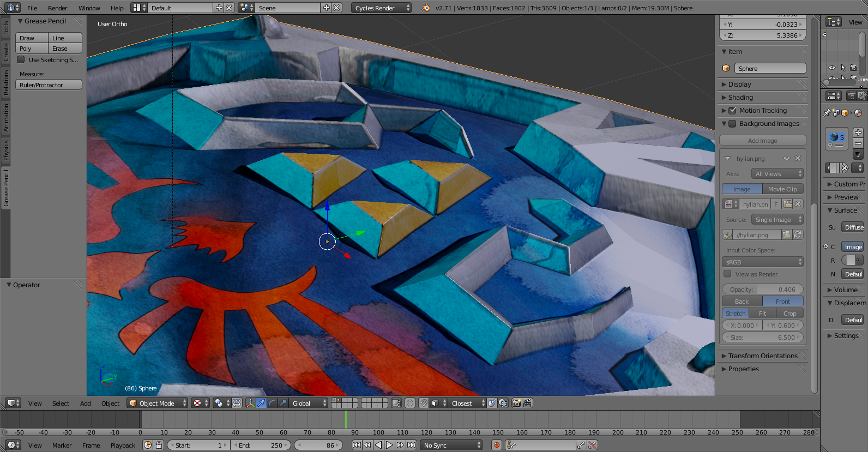Select the Erase grease pencil button

point(65,49)
